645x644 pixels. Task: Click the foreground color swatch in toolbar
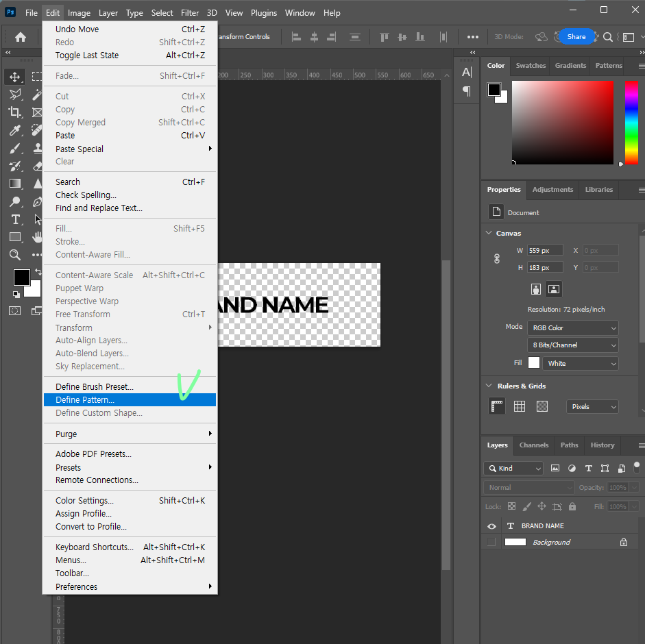[21, 277]
